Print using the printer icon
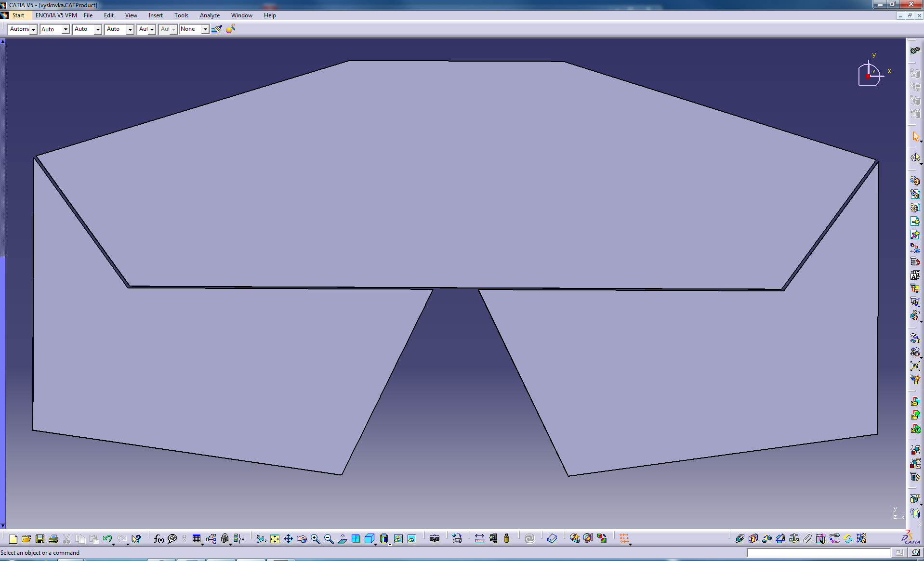This screenshot has height=561, width=924. (x=53, y=539)
